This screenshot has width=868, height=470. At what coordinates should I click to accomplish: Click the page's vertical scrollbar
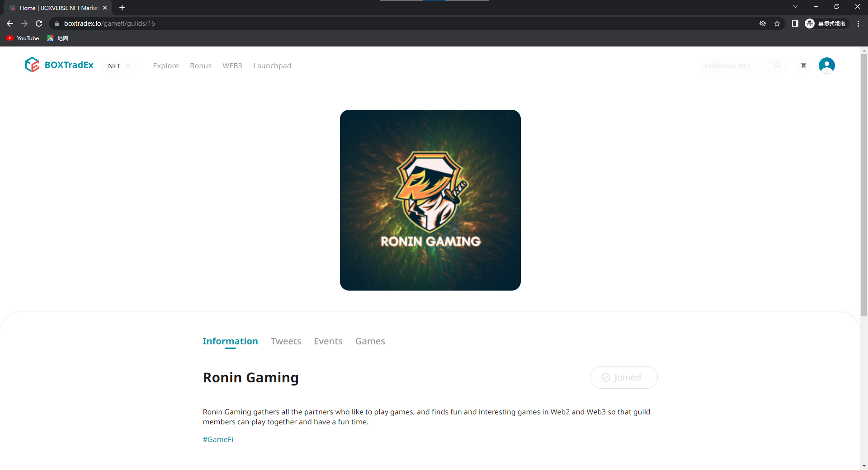(864, 181)
